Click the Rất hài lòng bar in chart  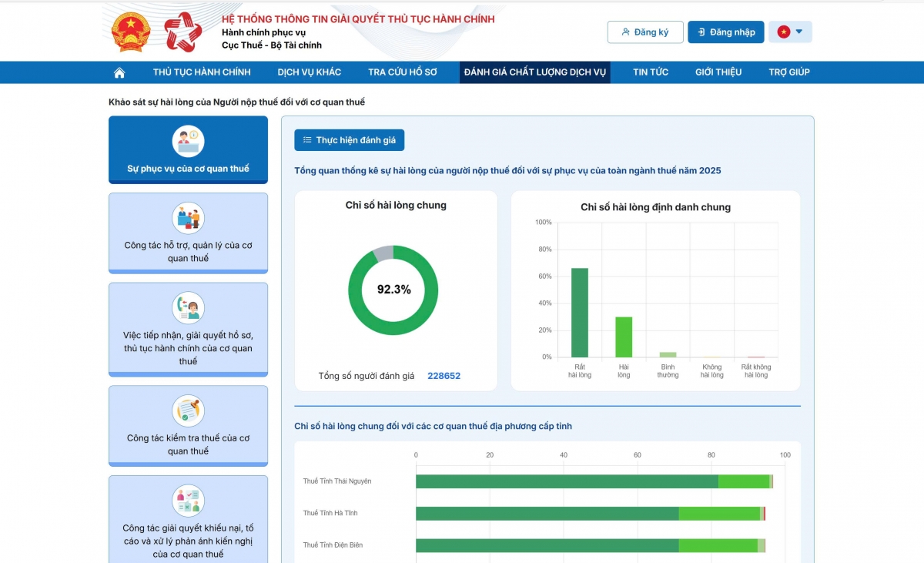coord(580,313)
